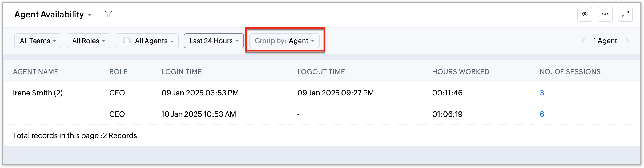Change the Group by: Agent dropdown

click(x=284, y=41)
